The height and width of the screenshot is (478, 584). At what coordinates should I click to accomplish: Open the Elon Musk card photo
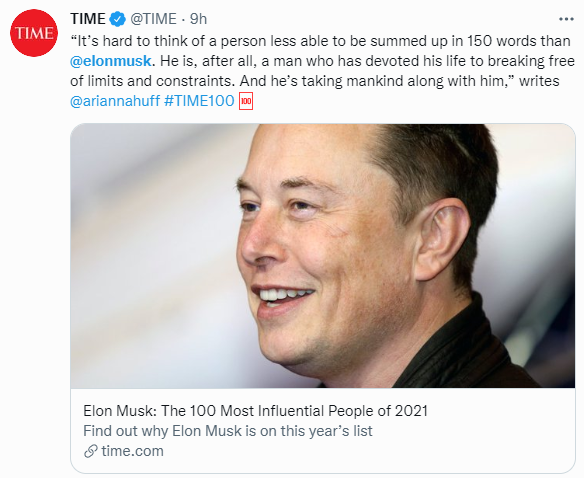[x=323, y=256]
